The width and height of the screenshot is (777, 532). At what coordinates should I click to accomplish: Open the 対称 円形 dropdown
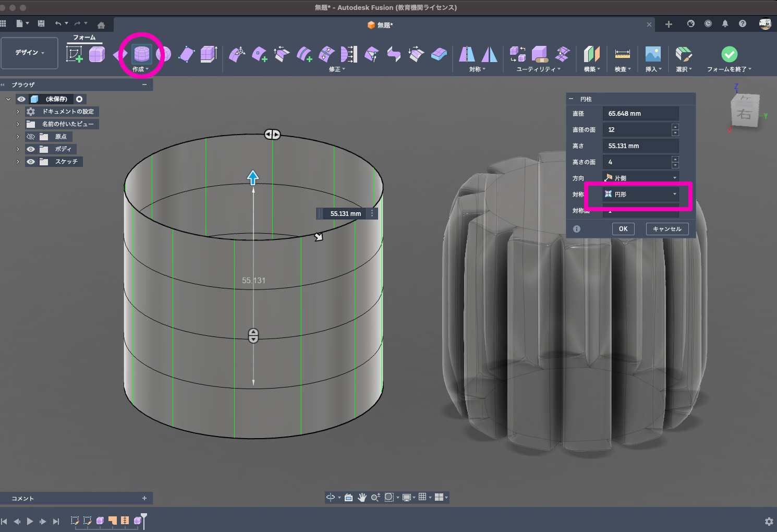(640, 194)
